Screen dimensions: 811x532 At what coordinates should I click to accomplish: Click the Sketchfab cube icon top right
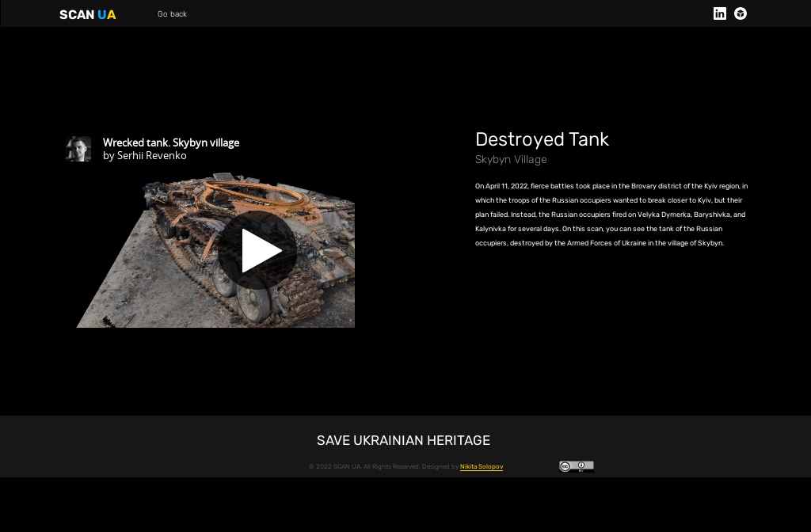tap(740, 13)
